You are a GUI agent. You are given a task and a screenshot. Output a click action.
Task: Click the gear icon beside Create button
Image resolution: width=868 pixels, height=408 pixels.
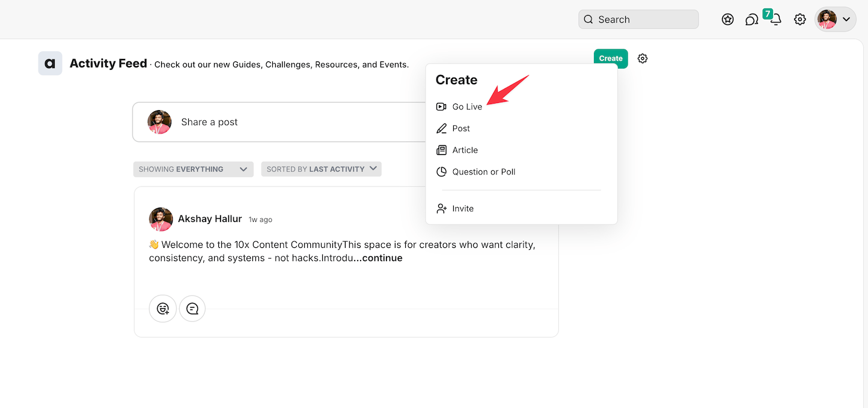pyautogui.click(x=643, y=58)
